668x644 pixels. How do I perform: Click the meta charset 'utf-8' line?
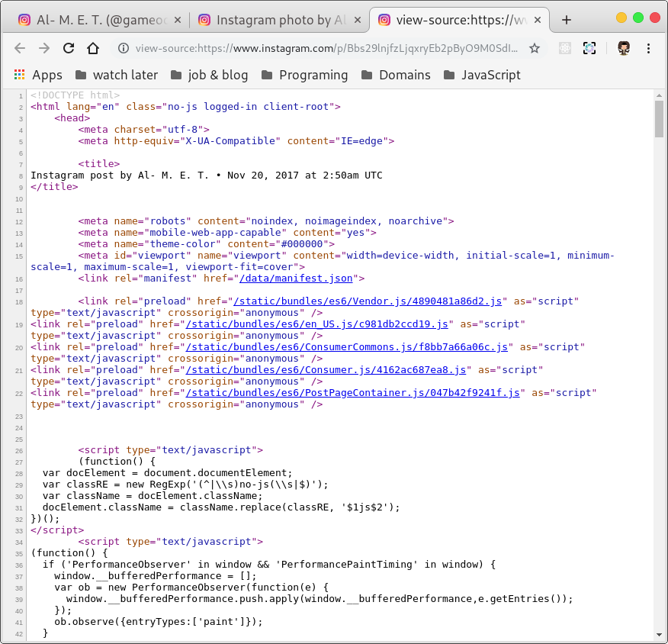143,130
